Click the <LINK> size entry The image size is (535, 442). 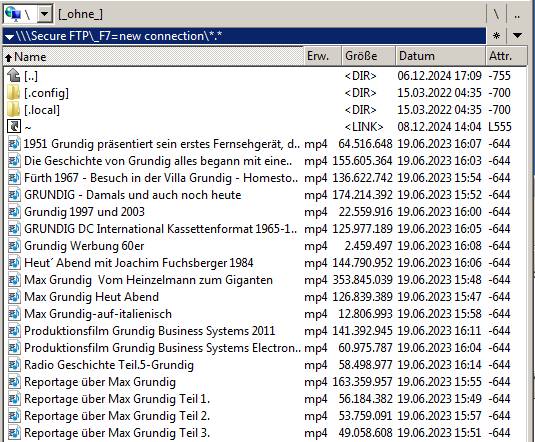point(364,127)
